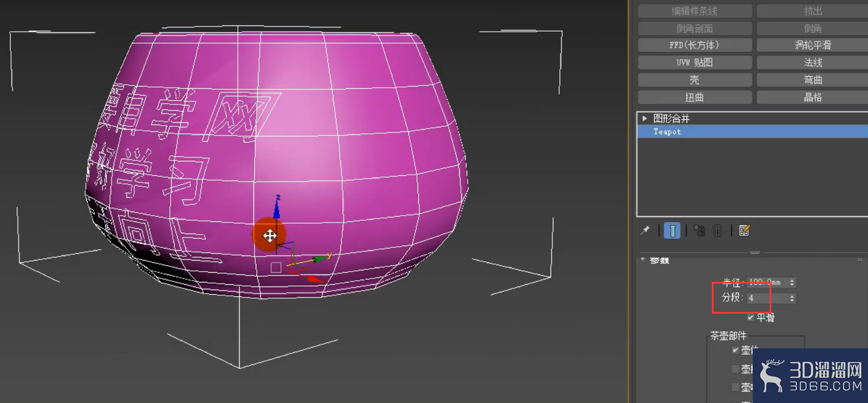868x403 pixels.
Task: Apply the 壳 modifier
Action: 695,80
